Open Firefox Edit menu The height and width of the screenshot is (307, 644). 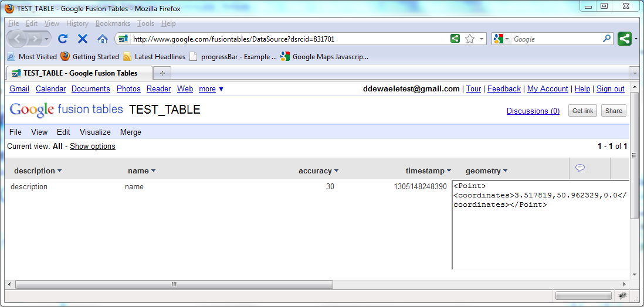tap(32, 23)
